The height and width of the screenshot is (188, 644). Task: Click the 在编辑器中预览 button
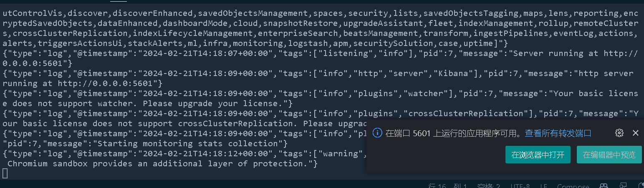609,155
